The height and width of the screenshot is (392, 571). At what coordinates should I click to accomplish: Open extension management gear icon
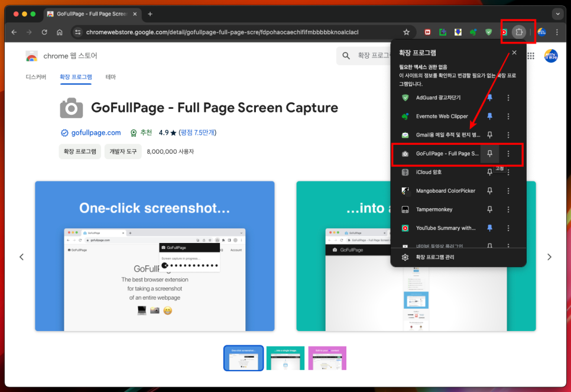click(405, 257)
